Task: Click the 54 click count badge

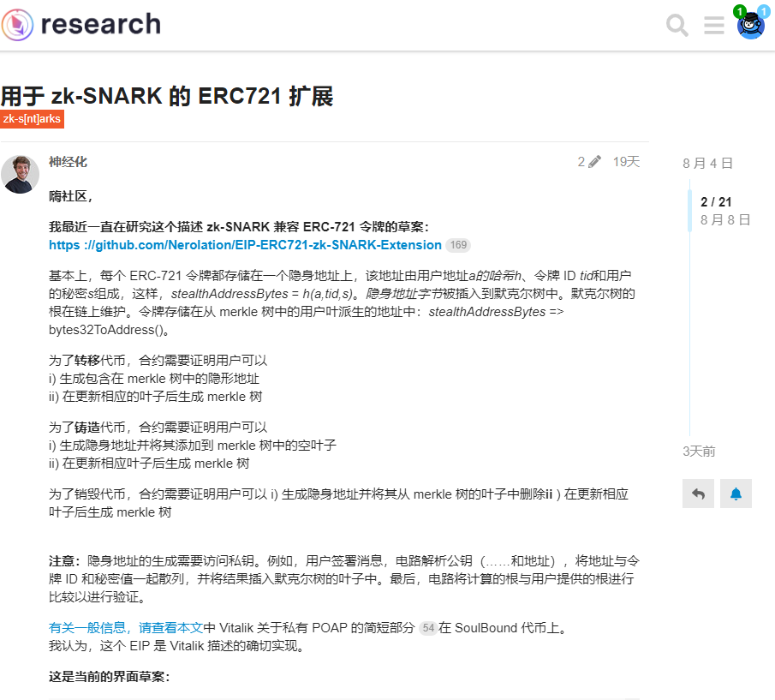Action: click(x=428, y=628)
